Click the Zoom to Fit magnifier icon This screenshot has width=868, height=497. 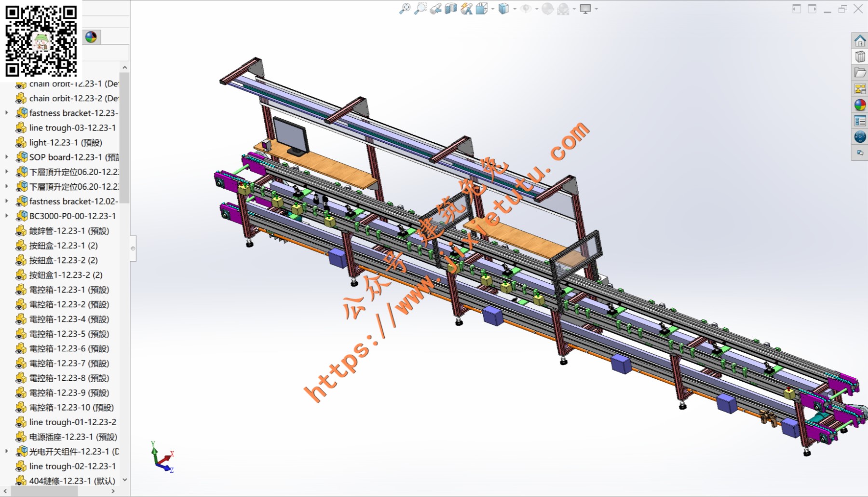click(405, 9)
